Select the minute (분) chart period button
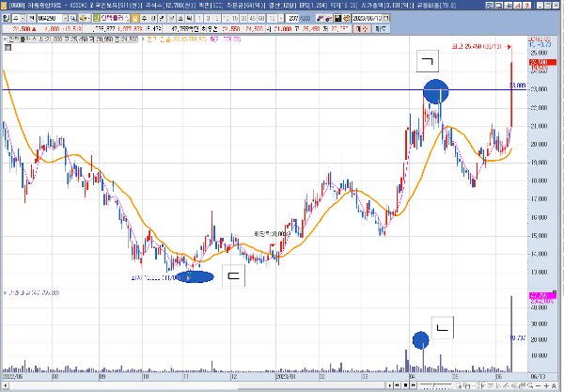 [x=172, y=18]
